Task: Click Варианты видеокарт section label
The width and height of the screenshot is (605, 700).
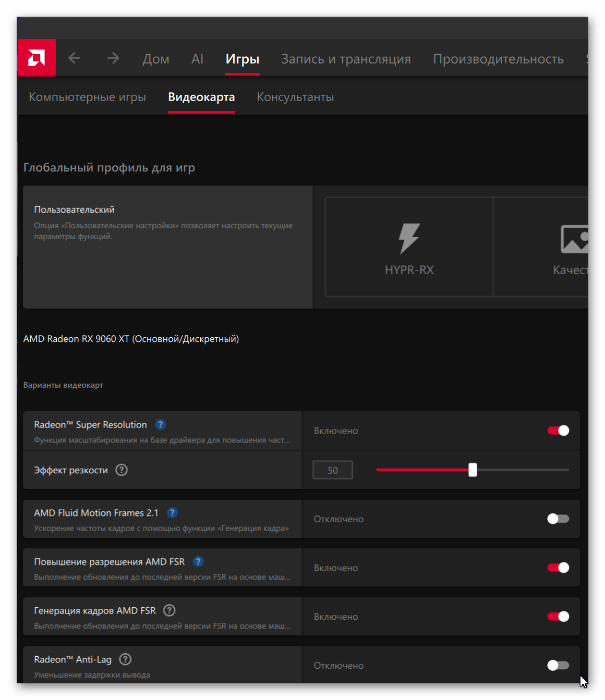Action: click(63, 385)
